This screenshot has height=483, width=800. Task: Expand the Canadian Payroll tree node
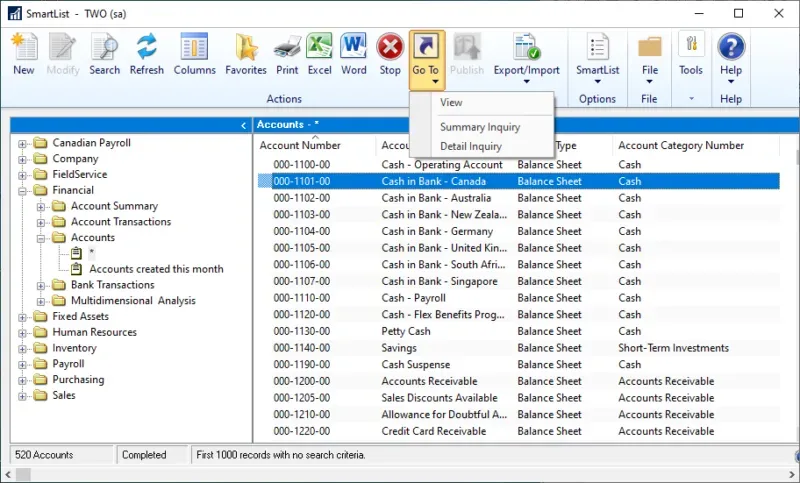(x=22, y=143)
